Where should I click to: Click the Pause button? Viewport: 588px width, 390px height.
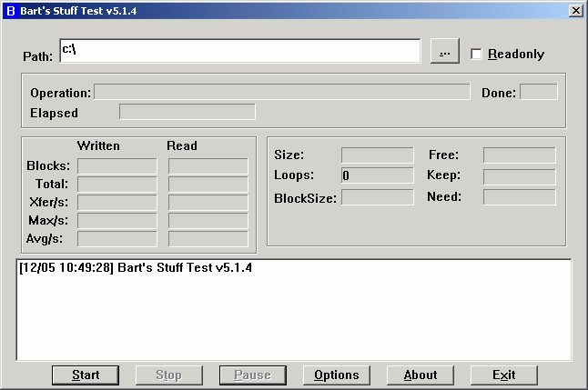[x=253, y=375]
